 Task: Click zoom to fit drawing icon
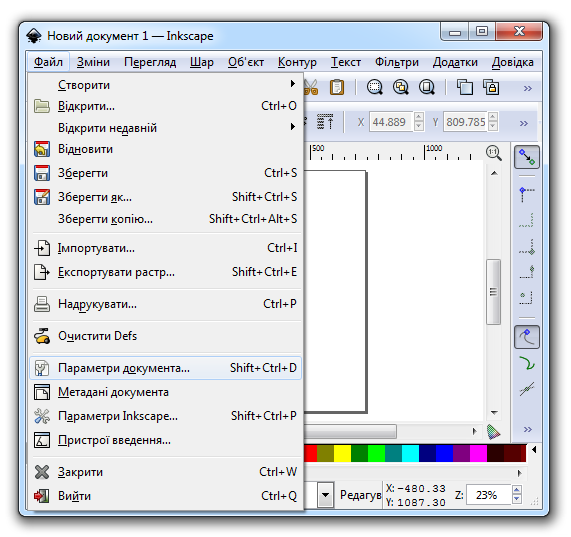pyautogui.click(x=401, y=87)
